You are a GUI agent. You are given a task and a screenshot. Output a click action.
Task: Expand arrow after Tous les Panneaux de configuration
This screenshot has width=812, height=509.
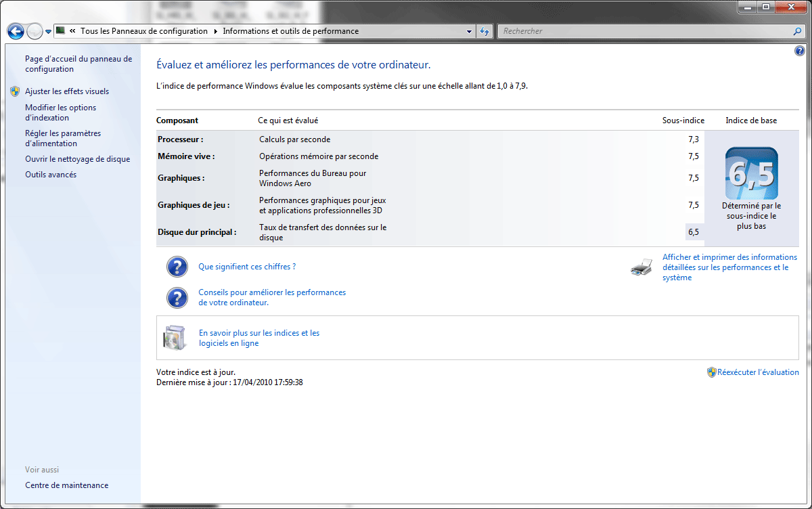click(x=215, y=31)
